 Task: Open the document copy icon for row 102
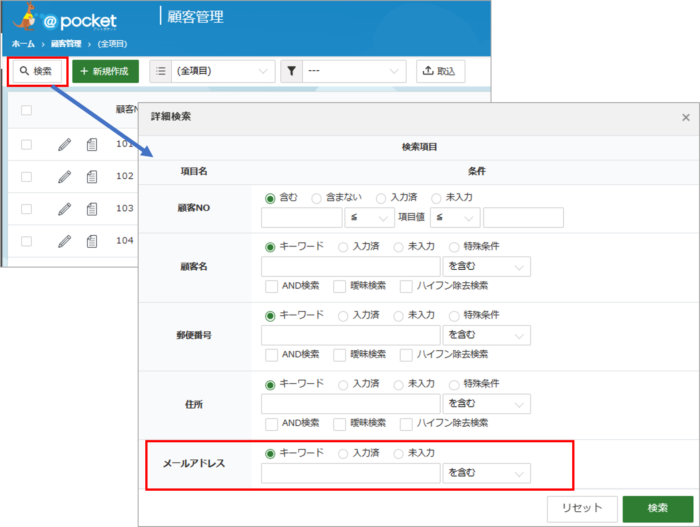pyautogui.click(x=92, y=177)
